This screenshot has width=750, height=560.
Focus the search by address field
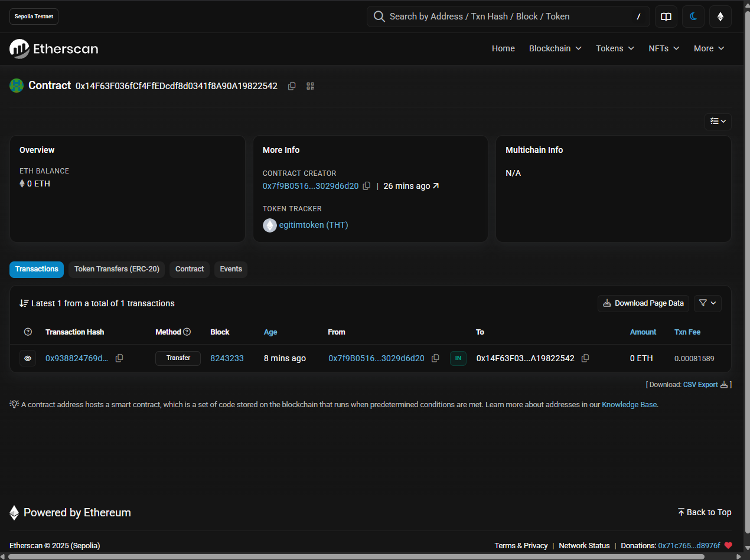coord(508,17)
